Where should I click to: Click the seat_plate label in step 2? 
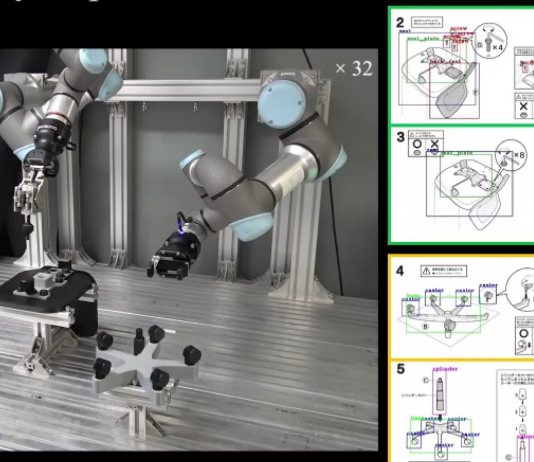pyautogui.click(x=423, y=39)
